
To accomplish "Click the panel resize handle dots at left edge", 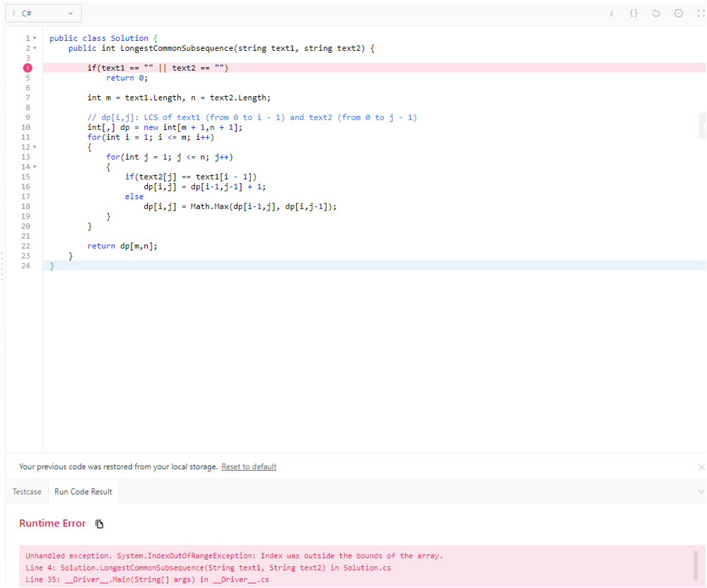I will [2, 266].
